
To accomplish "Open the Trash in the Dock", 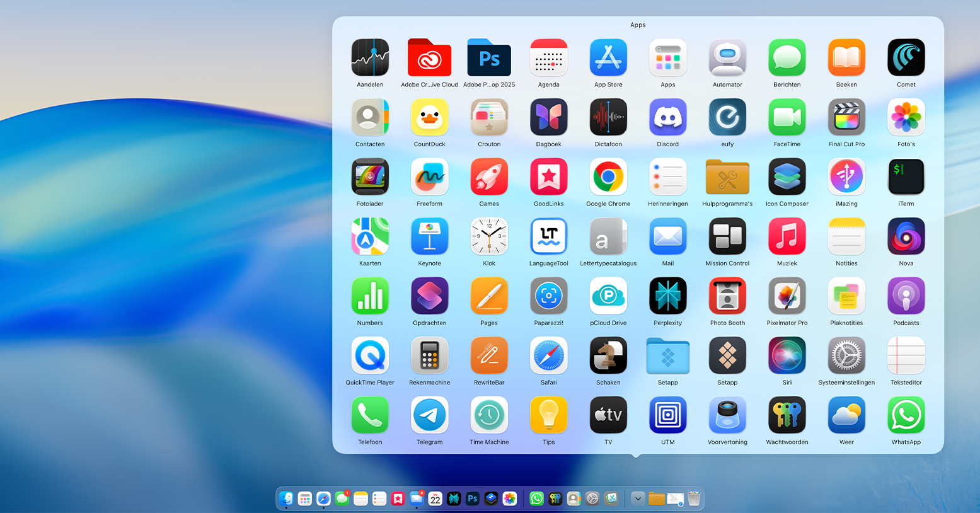I will tap(693, 499).
